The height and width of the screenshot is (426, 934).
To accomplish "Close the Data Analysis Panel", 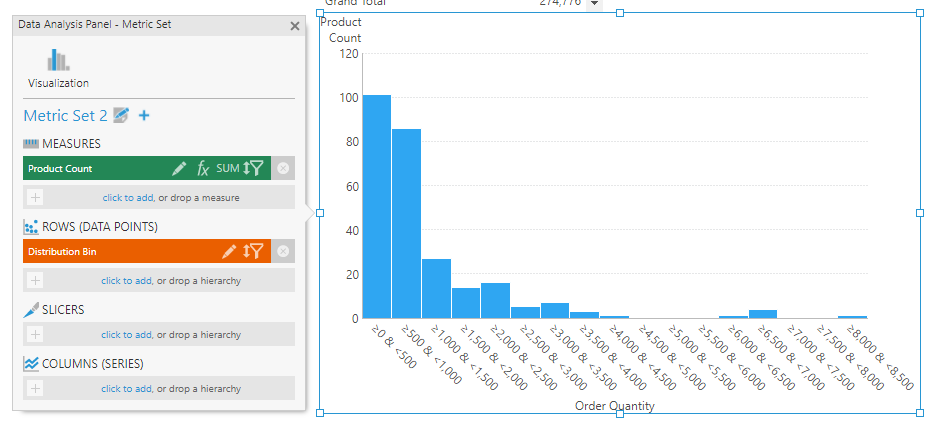I will pos(294,26).
